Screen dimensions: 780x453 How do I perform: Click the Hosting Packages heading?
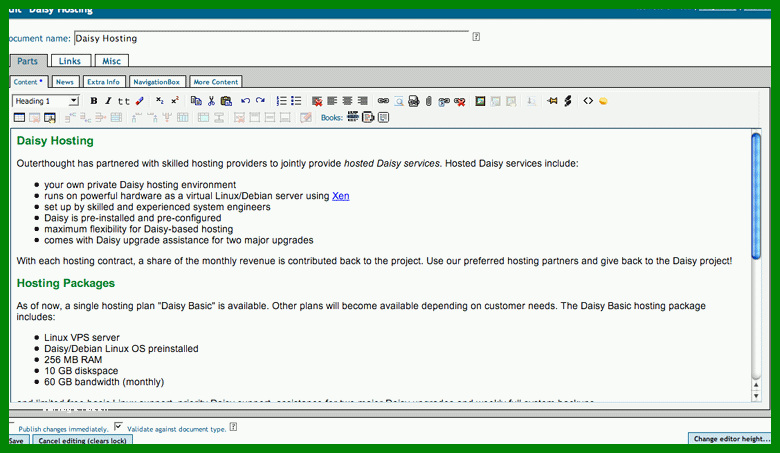pyautogui.click(x=66, y=283)
